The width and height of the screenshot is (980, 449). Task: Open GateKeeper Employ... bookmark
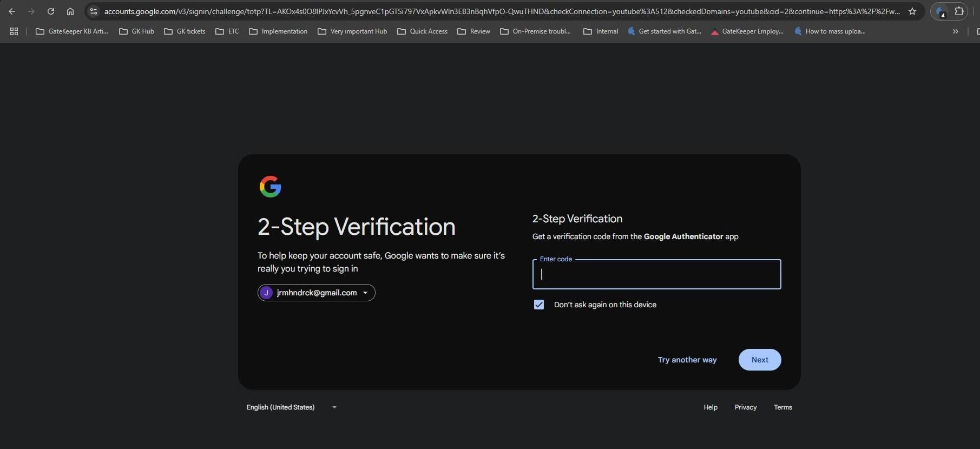tap(747, 31)
